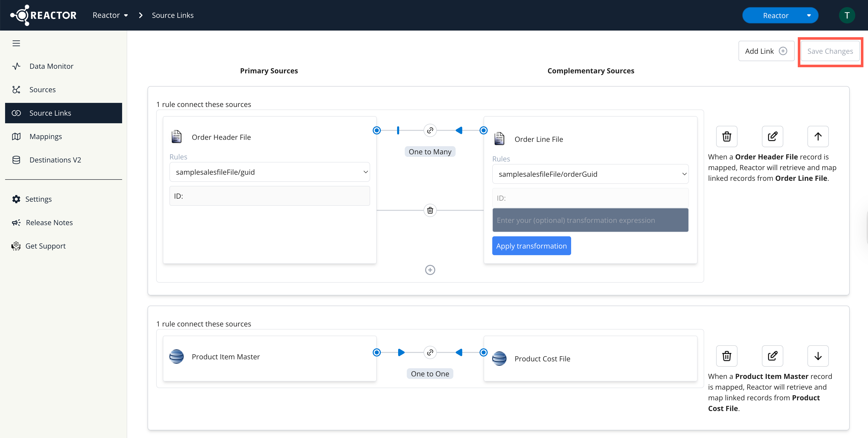
Task: Open Settings from the sidebar
Action: [x=63, y=199]
